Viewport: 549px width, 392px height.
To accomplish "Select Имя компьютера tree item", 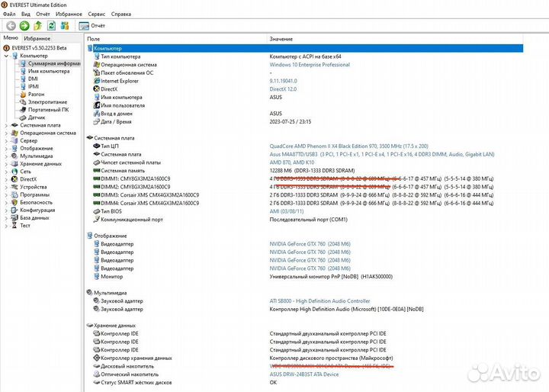I will click(x=49, y=71).
